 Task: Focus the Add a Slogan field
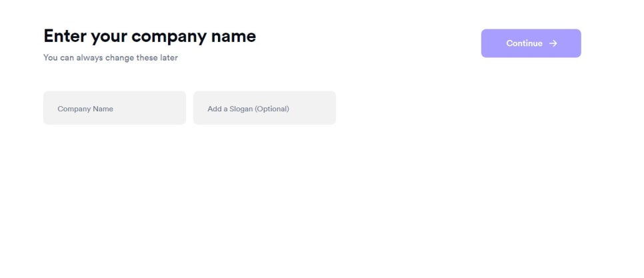(x=265, y=107)
